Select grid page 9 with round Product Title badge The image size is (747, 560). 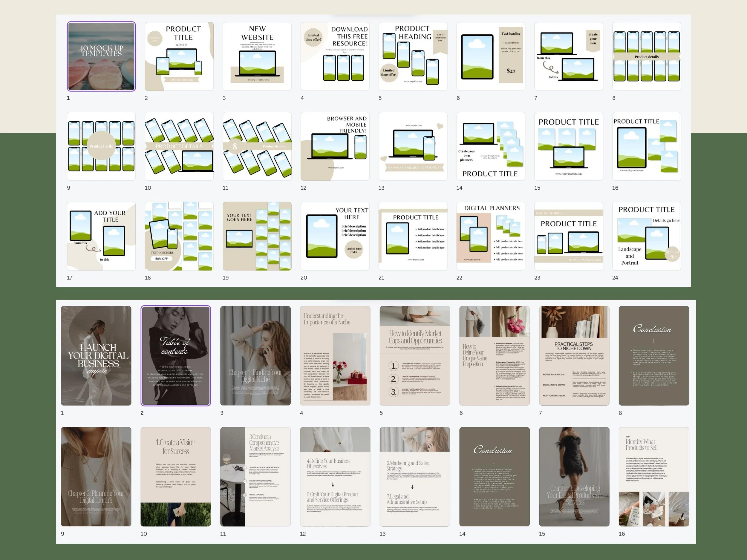click(101, 146)
